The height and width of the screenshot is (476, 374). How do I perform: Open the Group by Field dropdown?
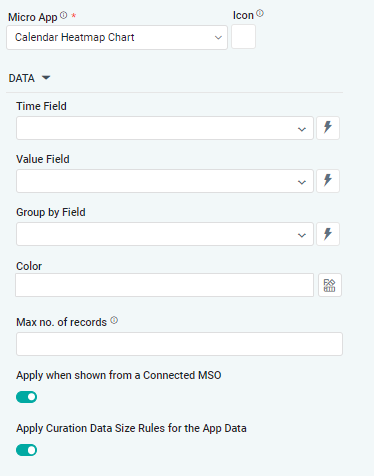pos(165,234)
